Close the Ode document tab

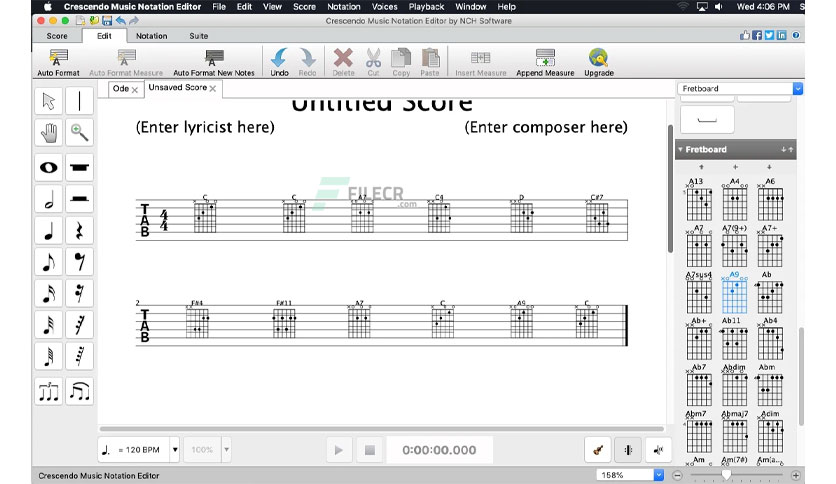[x=135, y=90]
